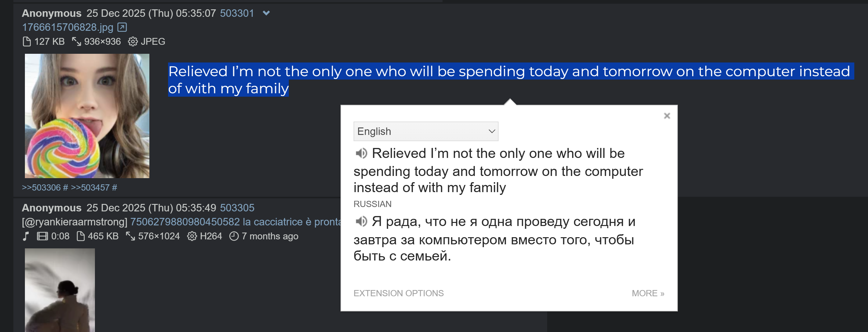Play audio for the Russian translation
Screen dimensions: 868x332
361,222
